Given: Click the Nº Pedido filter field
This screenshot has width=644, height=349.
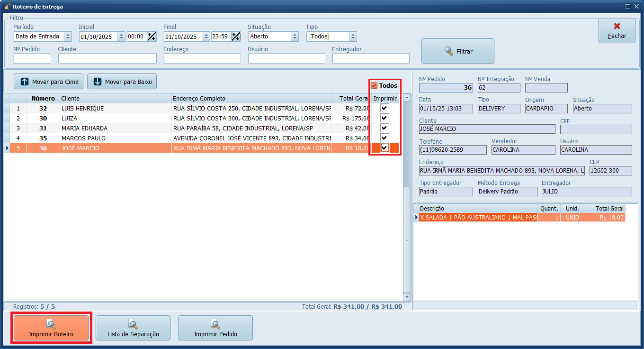Looking at the screenshot, I should tap(32, 58).
